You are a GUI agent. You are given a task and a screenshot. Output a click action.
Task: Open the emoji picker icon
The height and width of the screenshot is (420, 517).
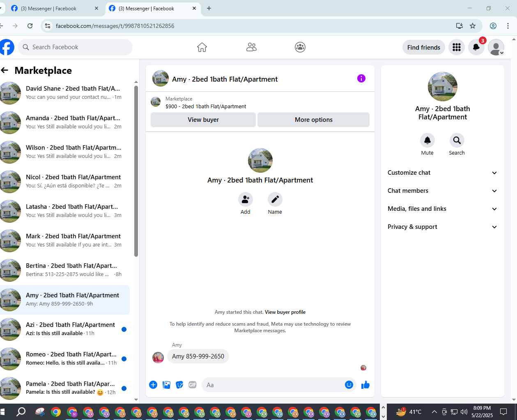click(x=349, y=385)
